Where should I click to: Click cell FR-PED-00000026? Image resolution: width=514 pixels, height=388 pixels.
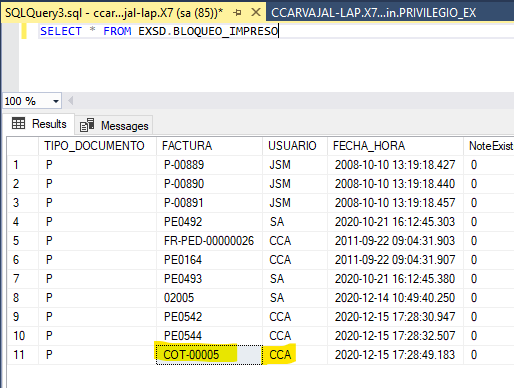coord(209,241)
